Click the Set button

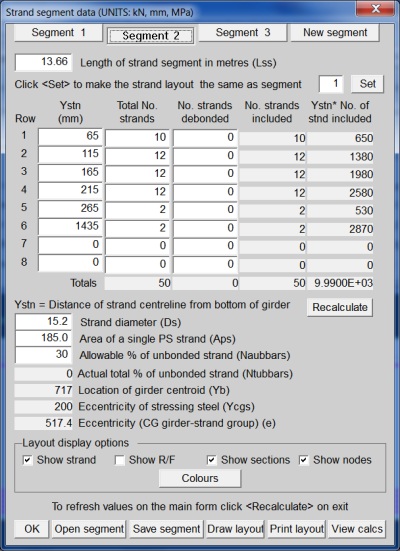pos(367,84)
